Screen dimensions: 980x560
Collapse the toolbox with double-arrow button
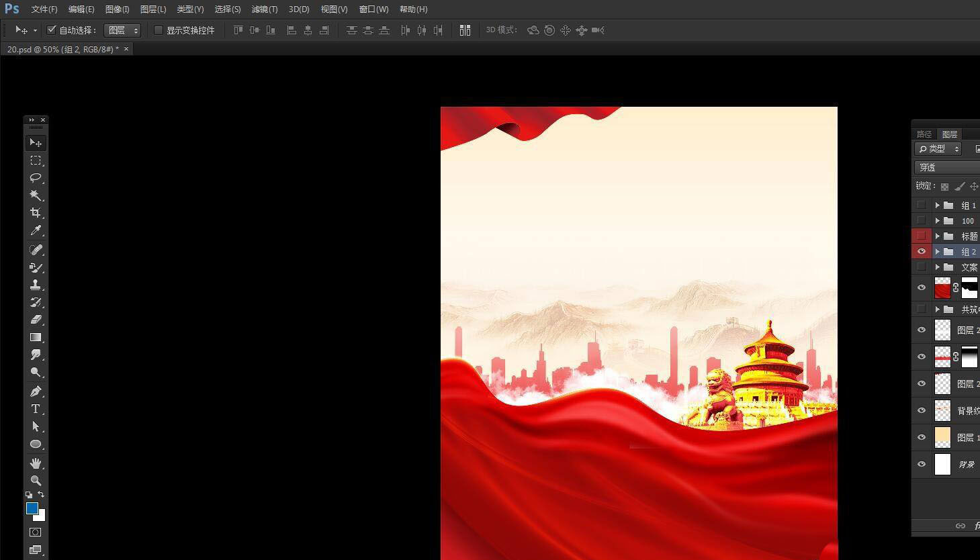[31, 120]
